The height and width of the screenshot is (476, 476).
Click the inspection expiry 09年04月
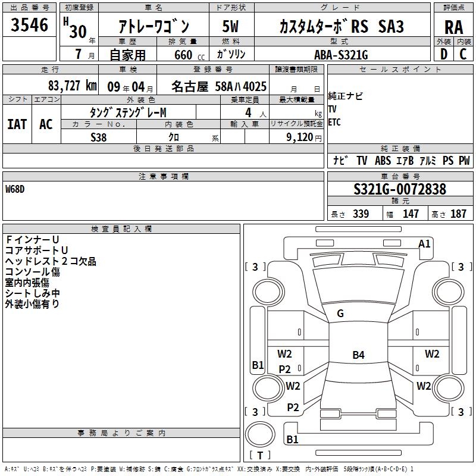point(130,87)
